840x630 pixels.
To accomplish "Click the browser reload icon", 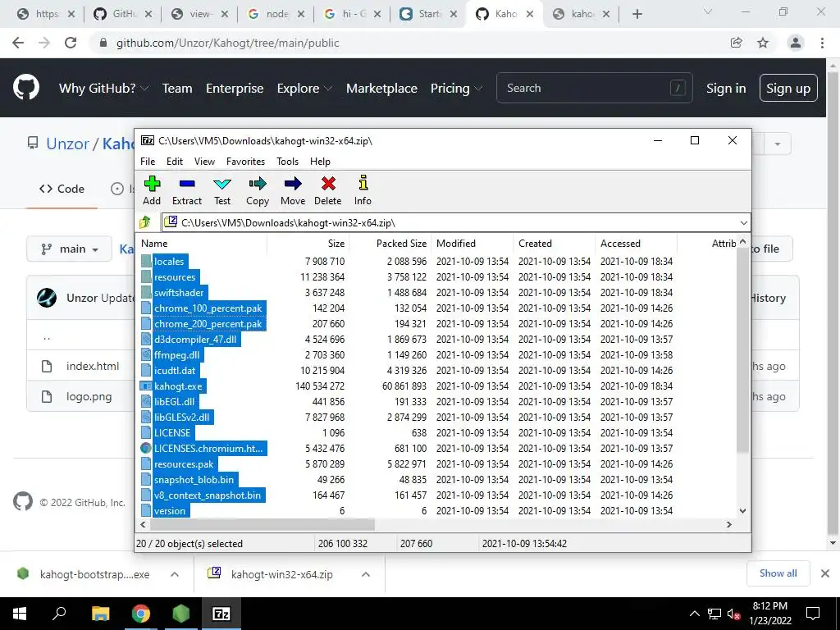I will (x=71, y=43).
